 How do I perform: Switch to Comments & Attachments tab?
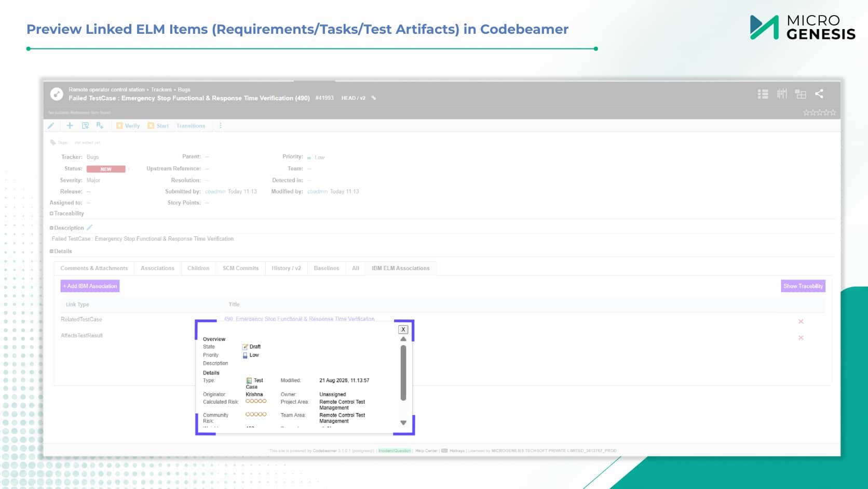tap(94, 268)
